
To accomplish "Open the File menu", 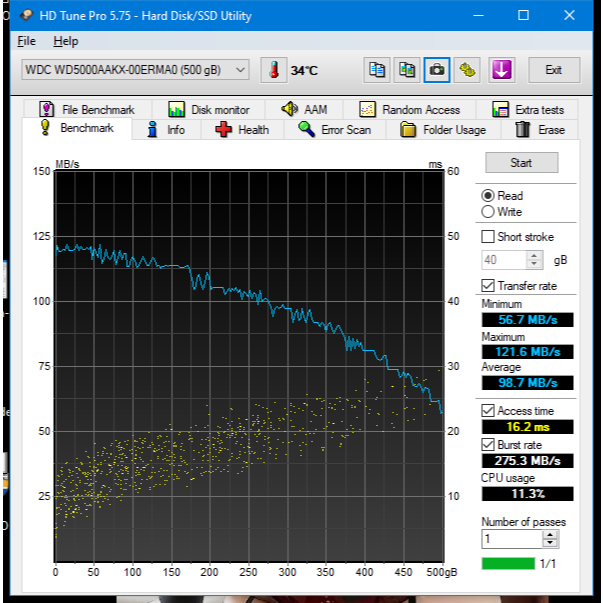I will pyautogui.click(x=26, y=41).
